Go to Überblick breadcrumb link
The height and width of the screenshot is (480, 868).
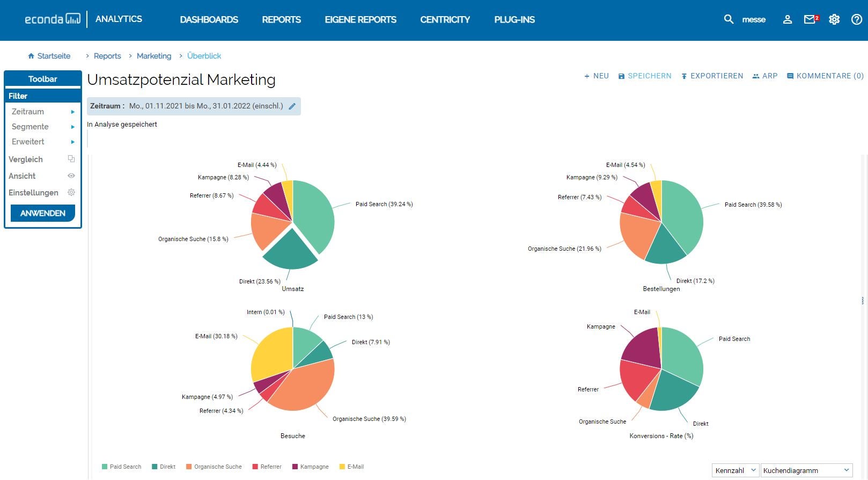pyautogui.click(x=204, y=56)
